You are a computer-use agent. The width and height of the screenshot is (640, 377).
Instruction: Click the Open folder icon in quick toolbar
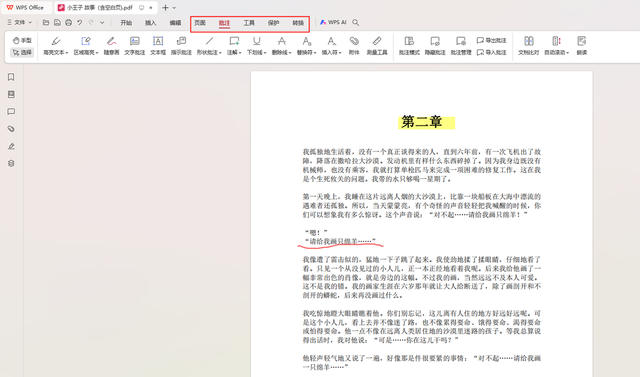pyautogui.click(x=46, y=22)
